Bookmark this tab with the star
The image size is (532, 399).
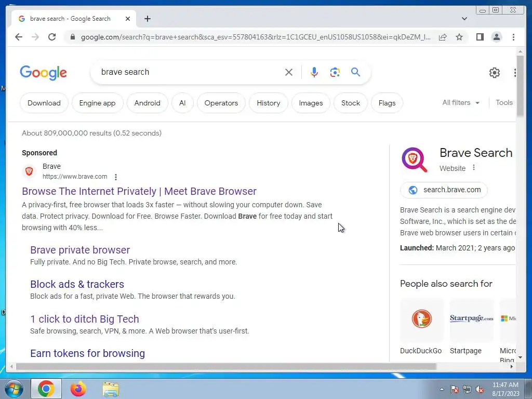459,37
